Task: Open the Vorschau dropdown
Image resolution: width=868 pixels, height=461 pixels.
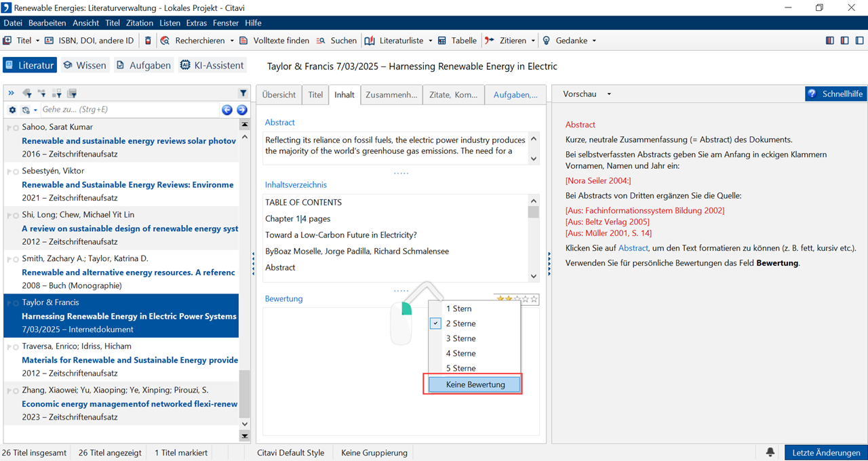Action: [x=587, y=94]
